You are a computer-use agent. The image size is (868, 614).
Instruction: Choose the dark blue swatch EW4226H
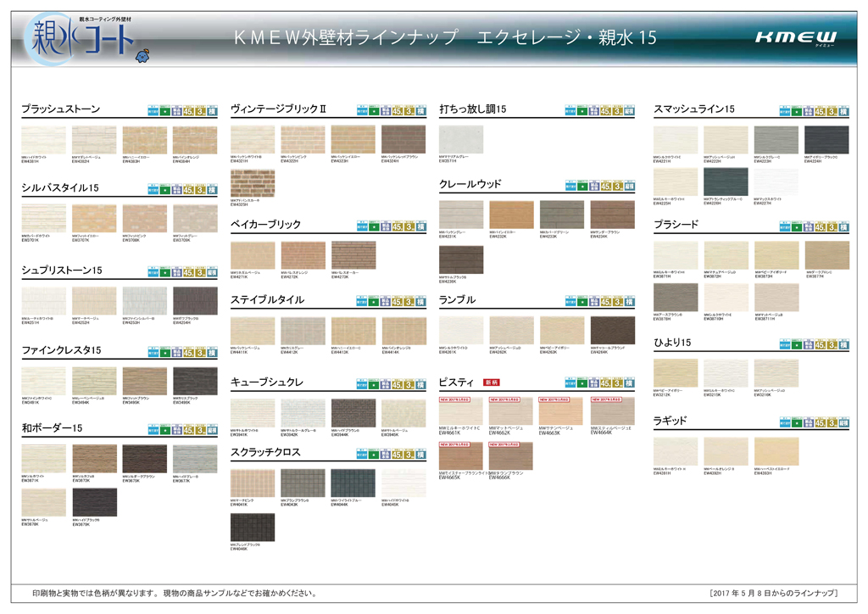point(726,181)
